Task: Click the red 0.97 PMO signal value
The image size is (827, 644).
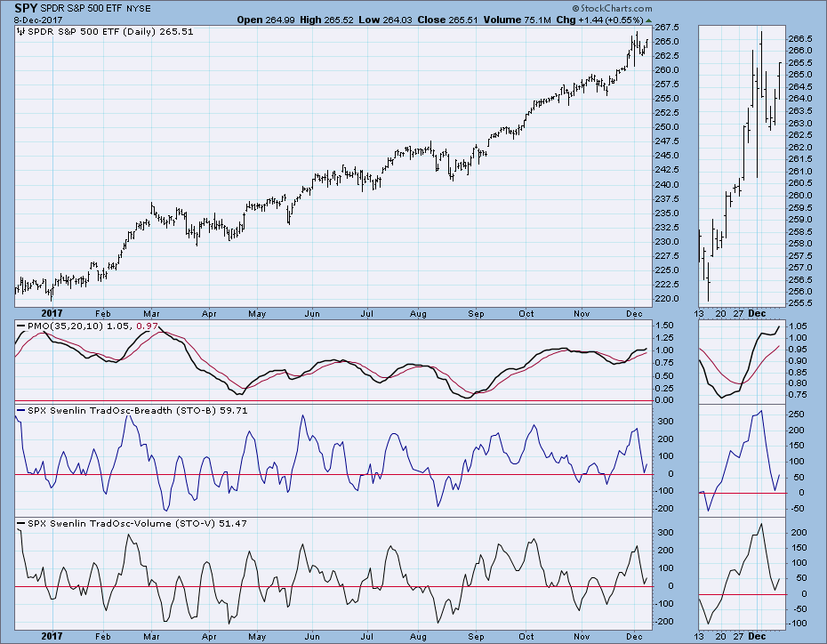Action: tap(147, 326)
